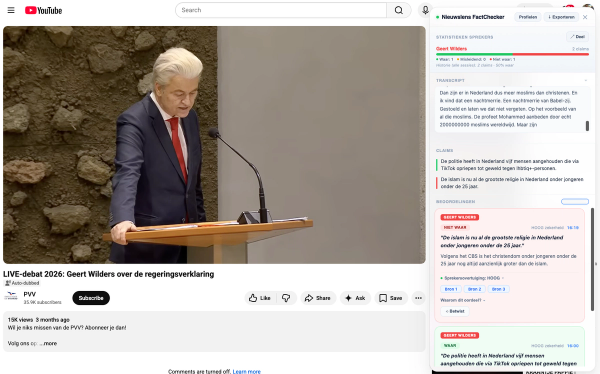Click the Geert Wilders true/false progress bar
Viewport: 600px width, 374px height.
[512, 54]
